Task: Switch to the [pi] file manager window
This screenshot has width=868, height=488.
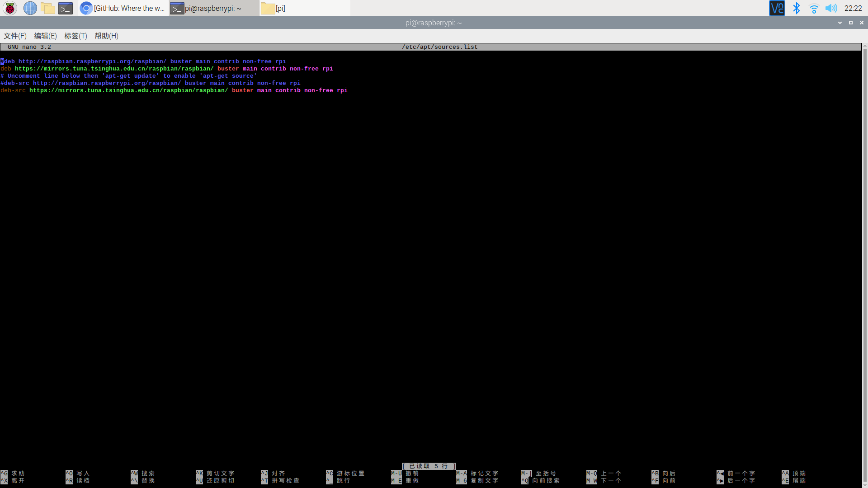Action: pos(304,8)
